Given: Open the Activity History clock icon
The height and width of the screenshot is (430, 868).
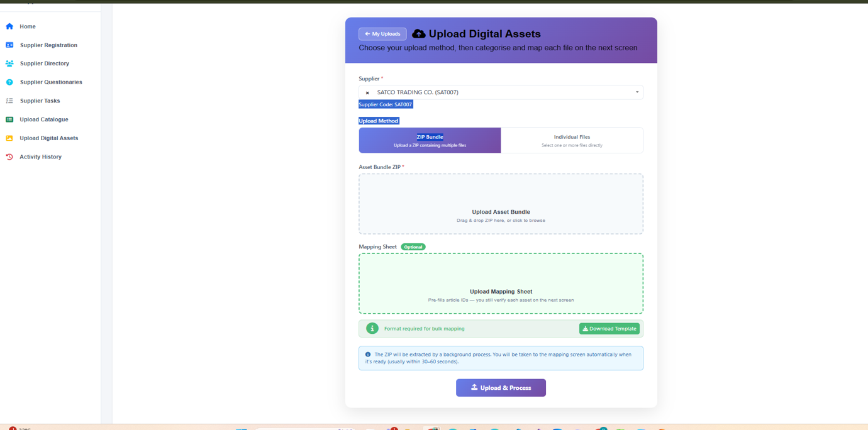Looking at the screenshot, I should point(9,157).
